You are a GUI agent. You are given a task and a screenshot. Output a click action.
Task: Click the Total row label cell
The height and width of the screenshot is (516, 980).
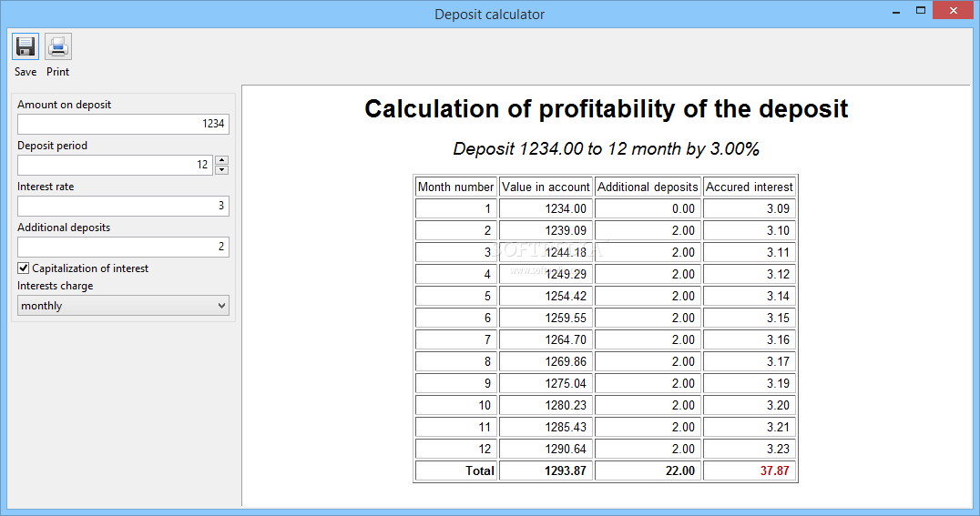456,470
